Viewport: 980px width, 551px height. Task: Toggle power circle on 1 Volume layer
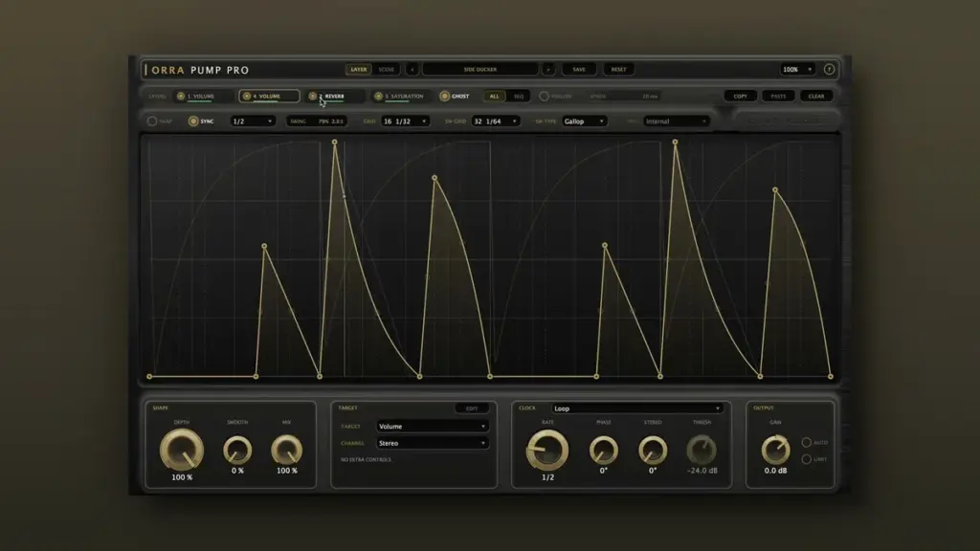pyautogui.click(x=181, y=97)
